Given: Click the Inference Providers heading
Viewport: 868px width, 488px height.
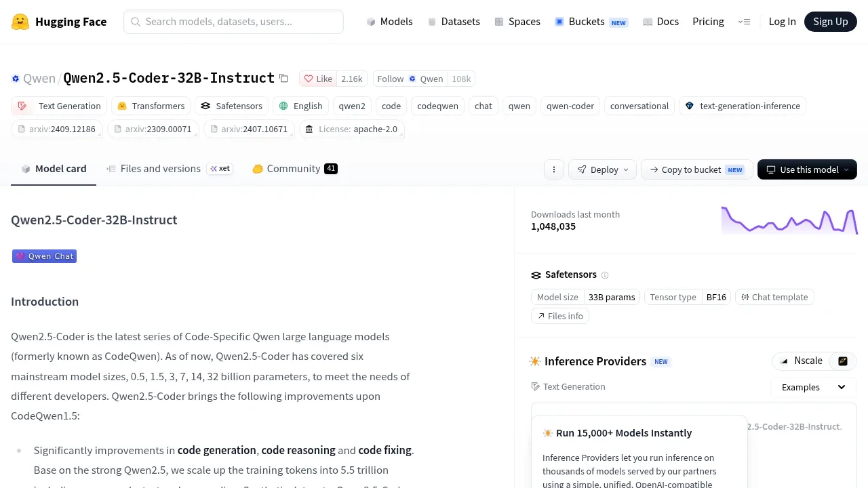Looking at the screenshot, I should point(595,361).
